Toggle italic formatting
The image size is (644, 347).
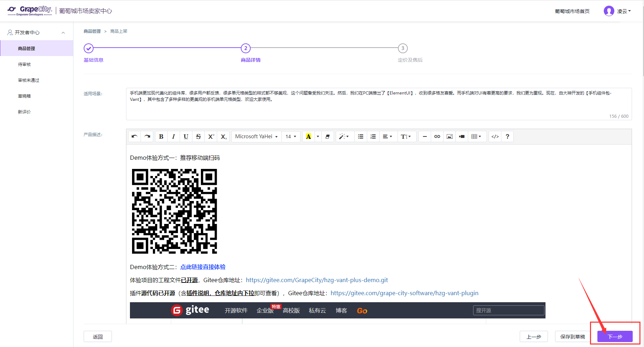(173, 136)
